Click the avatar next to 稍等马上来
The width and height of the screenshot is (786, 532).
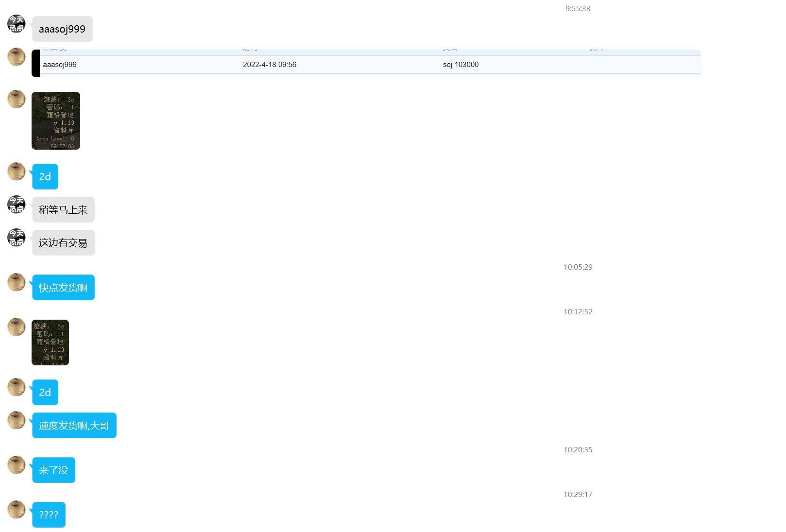(x=17, y=205)
